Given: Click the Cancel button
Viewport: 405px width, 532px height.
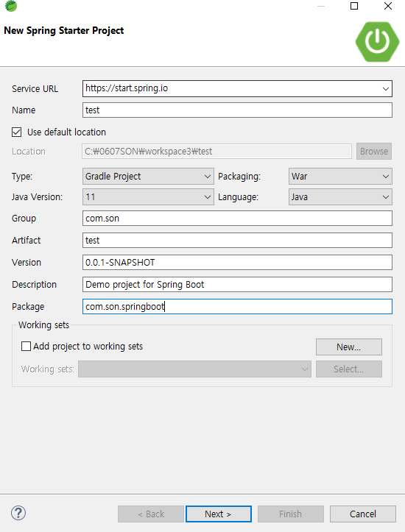Looking at the screenshot, I should click(362, 514).
